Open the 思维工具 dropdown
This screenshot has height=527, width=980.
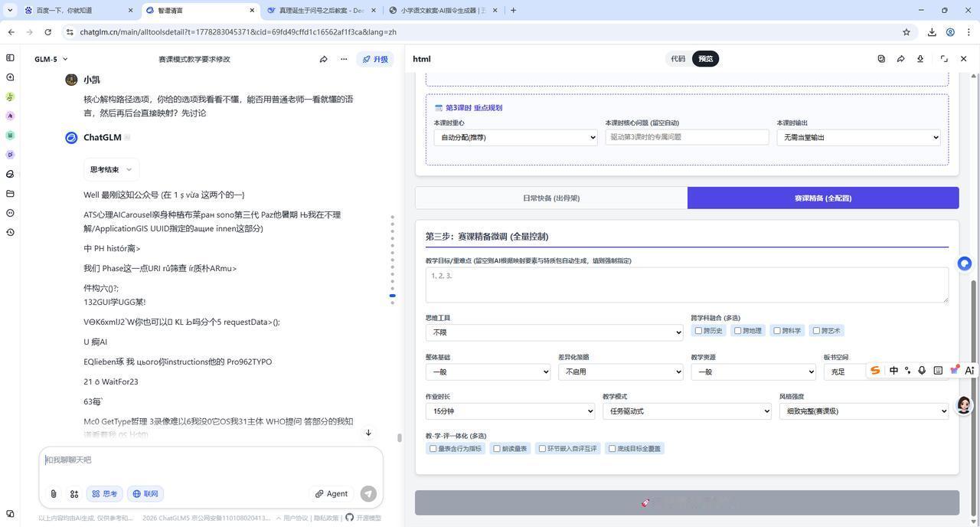pyautogui.click(x=554, y=332)
